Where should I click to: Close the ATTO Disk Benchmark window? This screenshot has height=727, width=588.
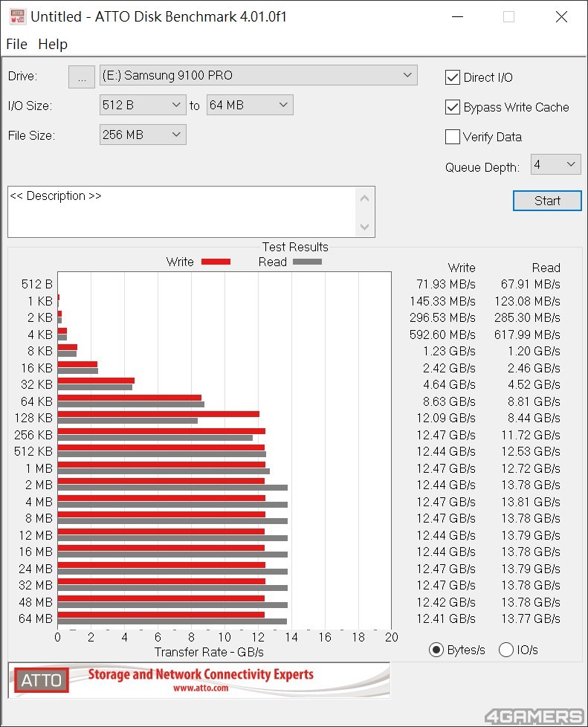561,17
